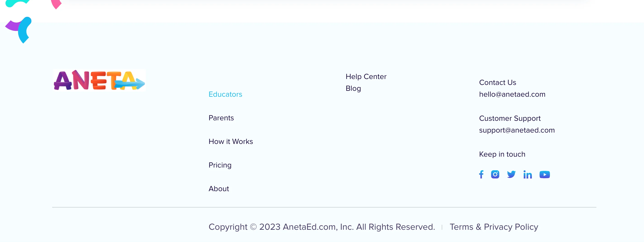644x242 pixels.
Task: Click How it Works link
Action: pos(230,142)
